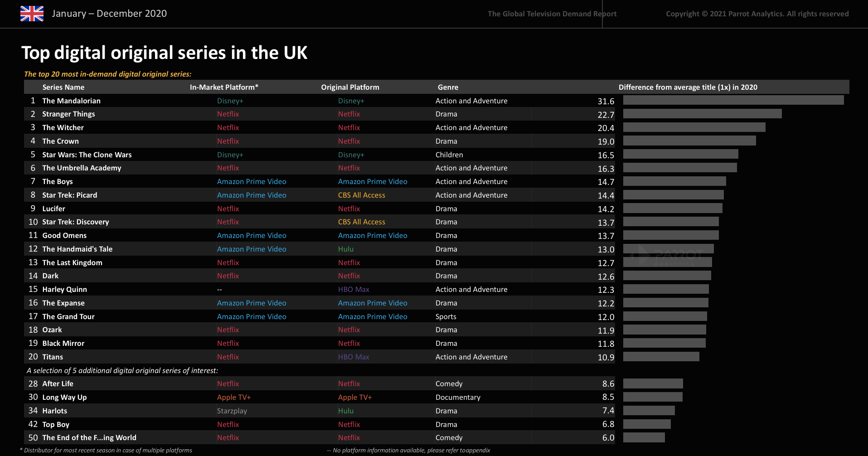Click the 'No platform information available' footnote
The image size is (868, 456).
408,451
